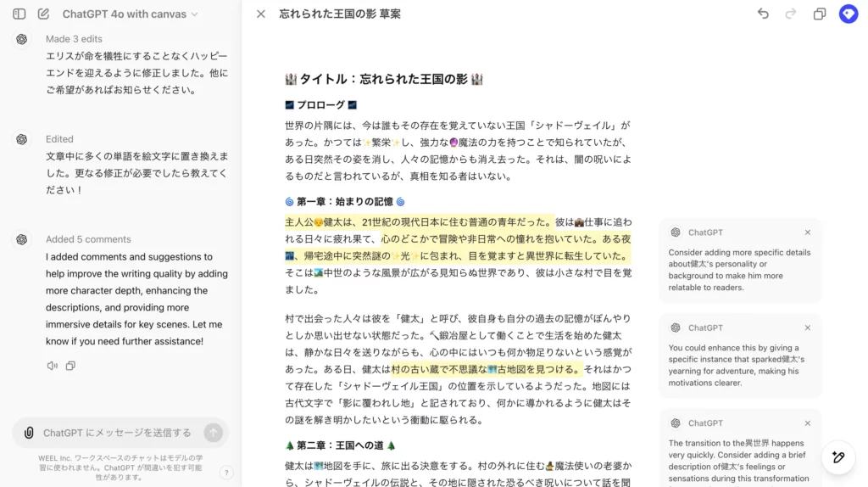Open the help question mark button
This screenshot has width=868, height=487.
tap(226, 473)
